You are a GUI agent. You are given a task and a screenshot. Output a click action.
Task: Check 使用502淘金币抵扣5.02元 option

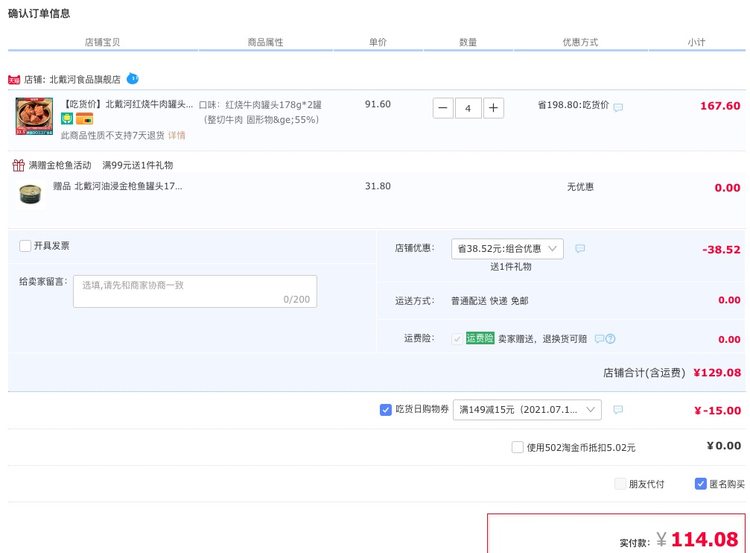click(x=517, y=447)
